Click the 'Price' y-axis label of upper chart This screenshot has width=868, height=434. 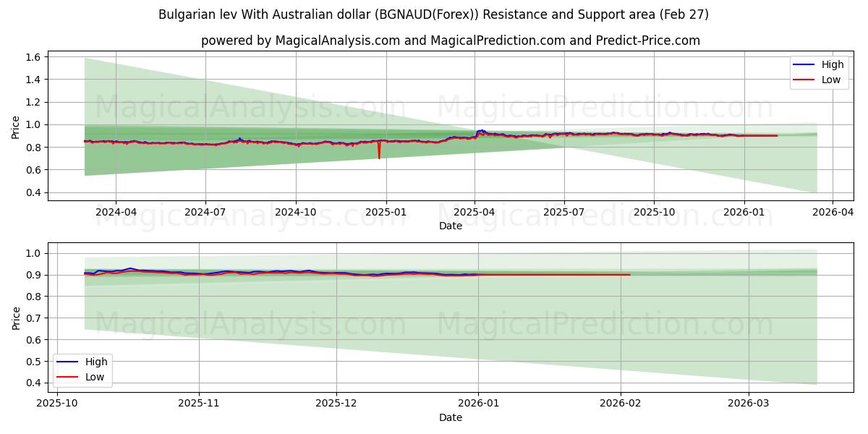coord(16,127)
